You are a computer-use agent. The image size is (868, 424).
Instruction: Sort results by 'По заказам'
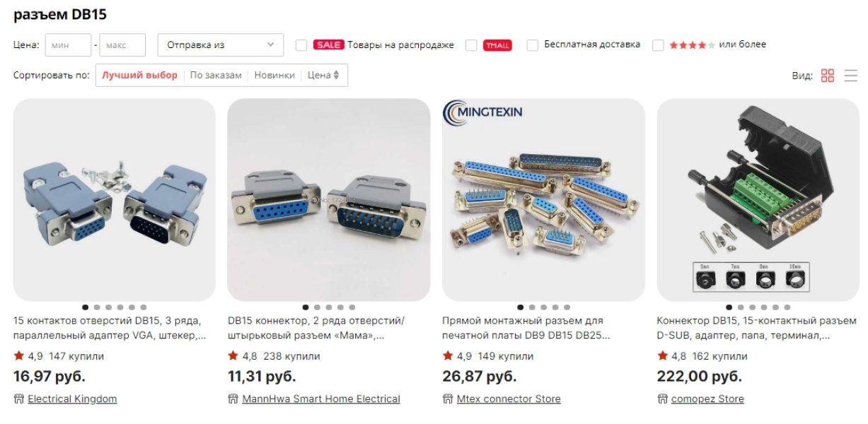pyautogui.click(x=216, y=75)
